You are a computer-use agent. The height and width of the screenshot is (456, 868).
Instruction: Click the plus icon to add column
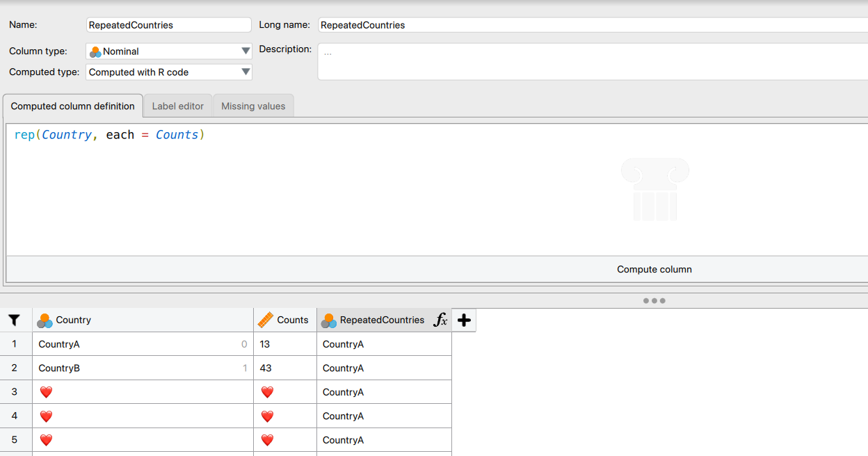pos(464,320)
